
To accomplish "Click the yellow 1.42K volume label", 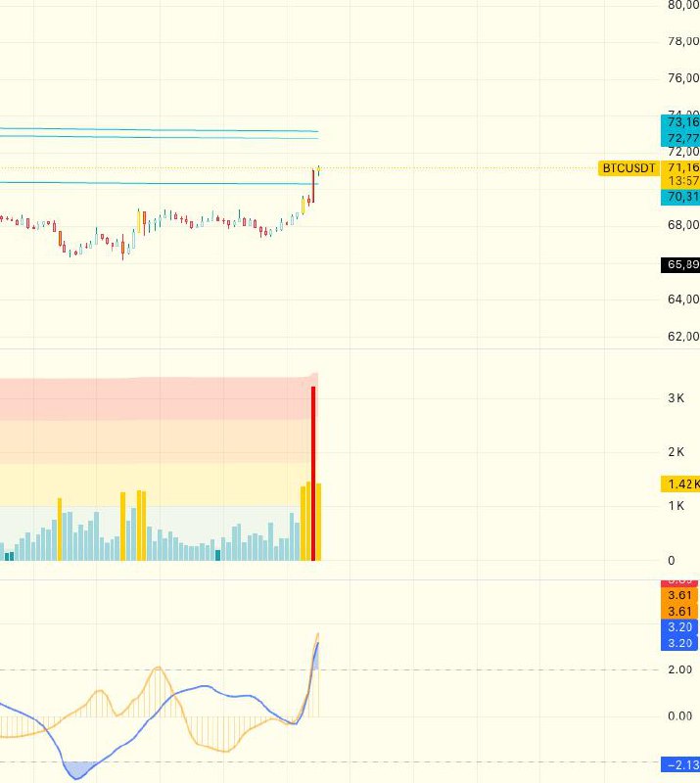I will [681, 484].
